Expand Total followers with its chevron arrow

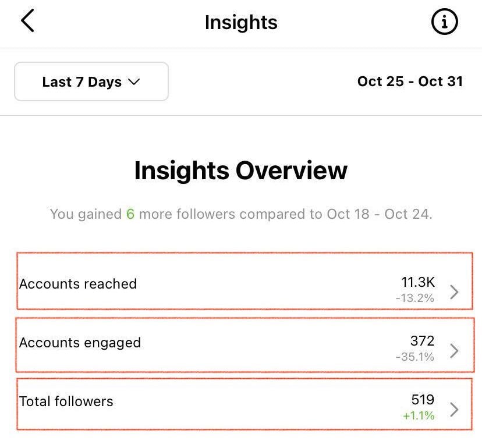point(455,410)
